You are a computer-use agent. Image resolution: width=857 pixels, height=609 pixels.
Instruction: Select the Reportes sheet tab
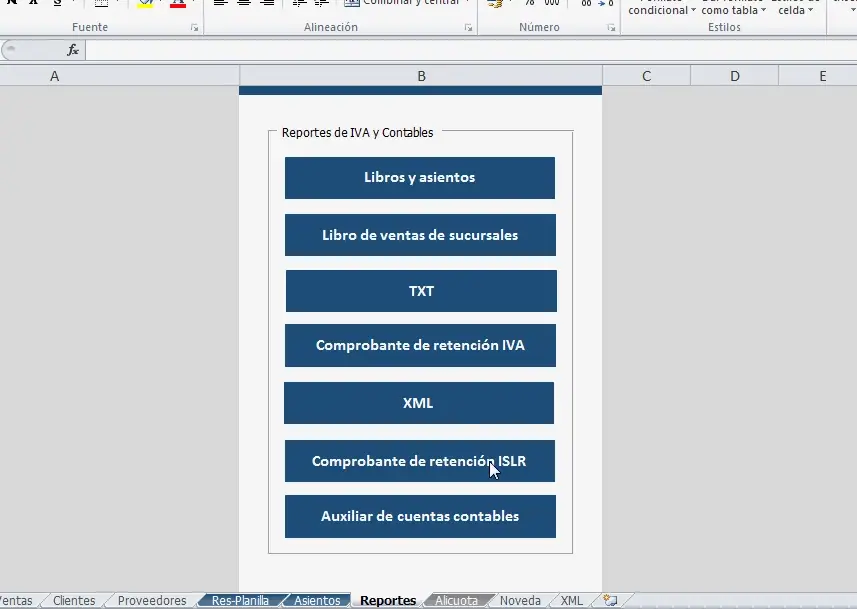[388, 600]
